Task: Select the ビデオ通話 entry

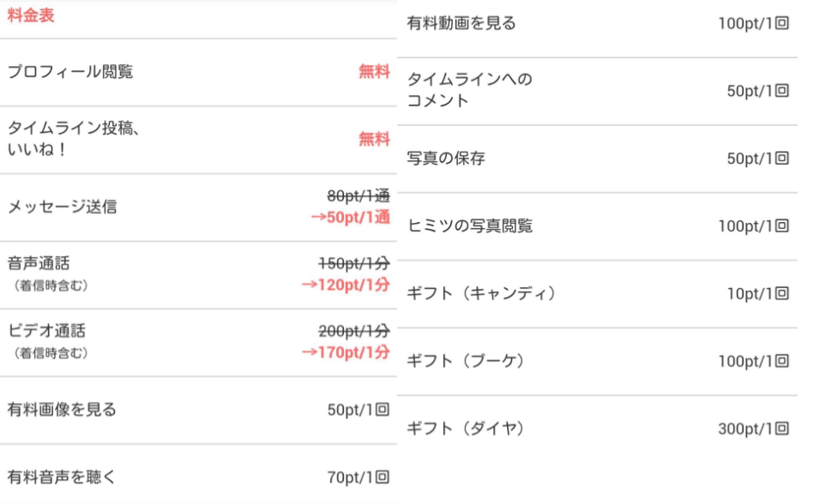Action: pyautogui.click(x=46, y=331)
